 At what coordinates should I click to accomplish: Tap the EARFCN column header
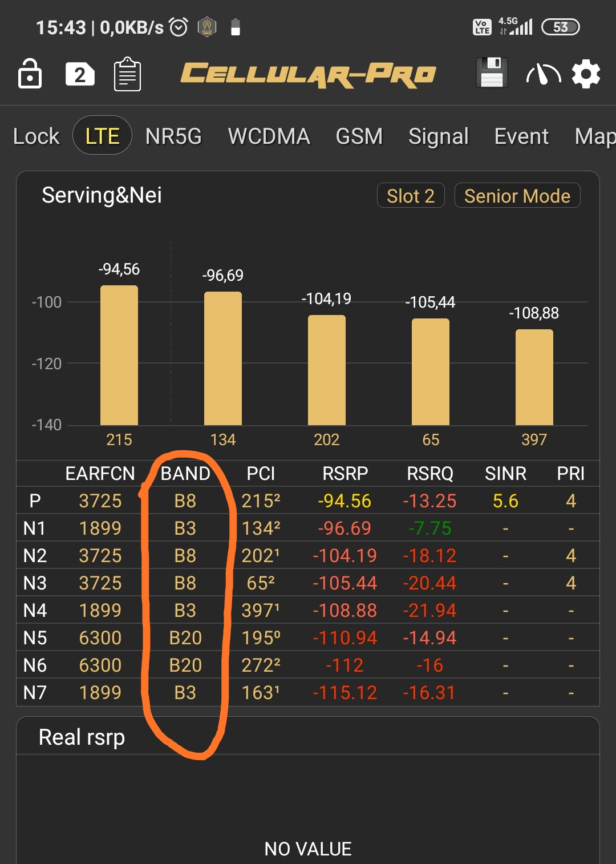tap(100, 474)
